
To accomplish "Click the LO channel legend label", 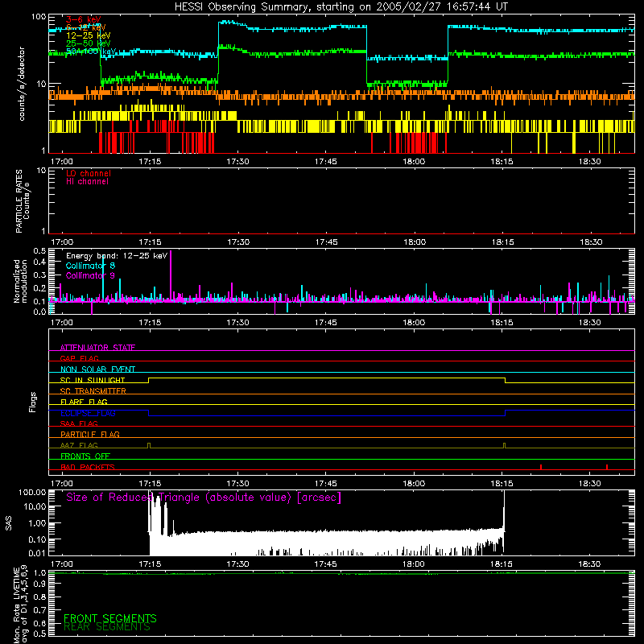I will pos(89,173).
